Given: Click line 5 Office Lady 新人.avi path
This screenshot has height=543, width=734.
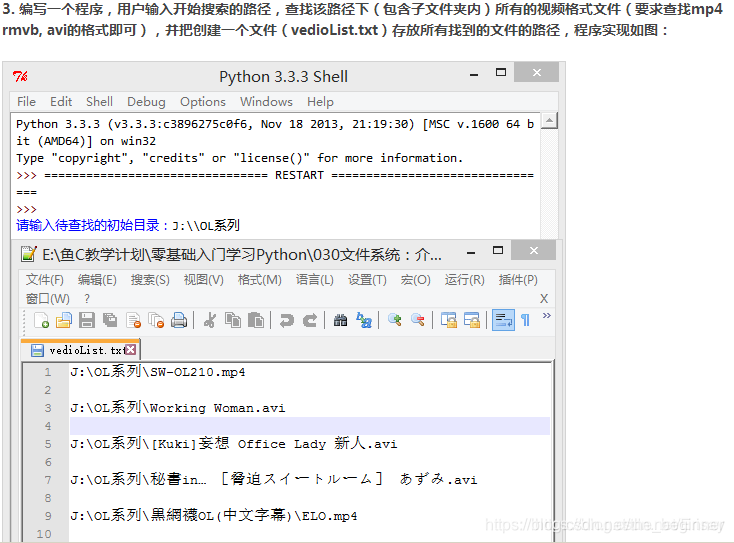Looking at the screenshot, I should (234, 444).
